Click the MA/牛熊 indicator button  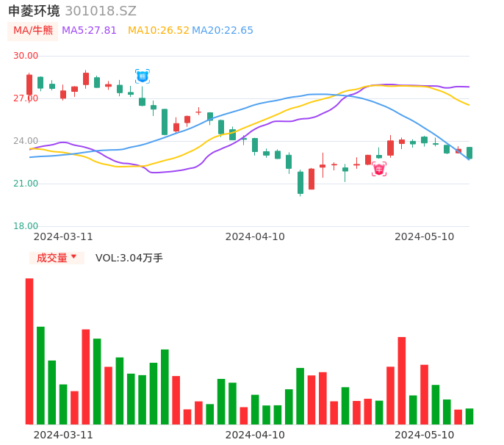click(x=33, y=31)
